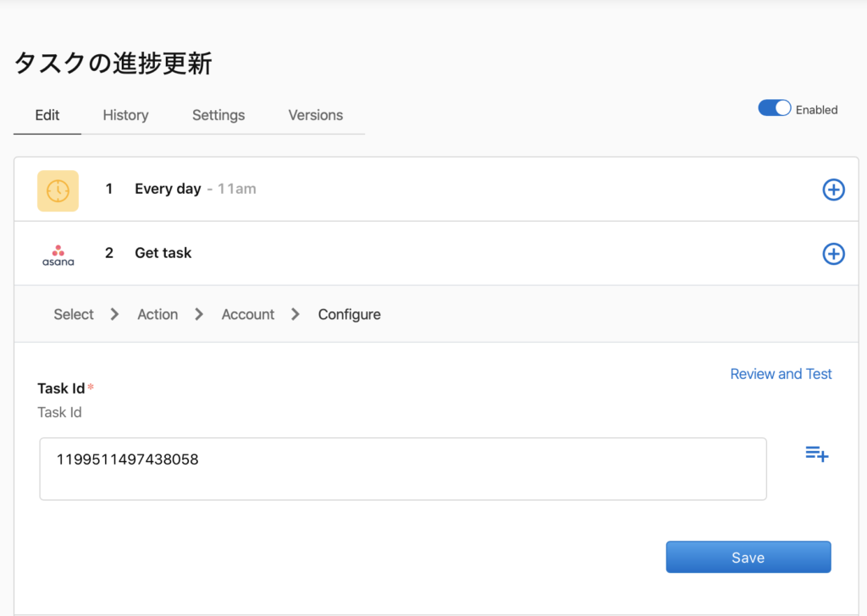Open the Account breadcrumb step

[x=247, y=314]
